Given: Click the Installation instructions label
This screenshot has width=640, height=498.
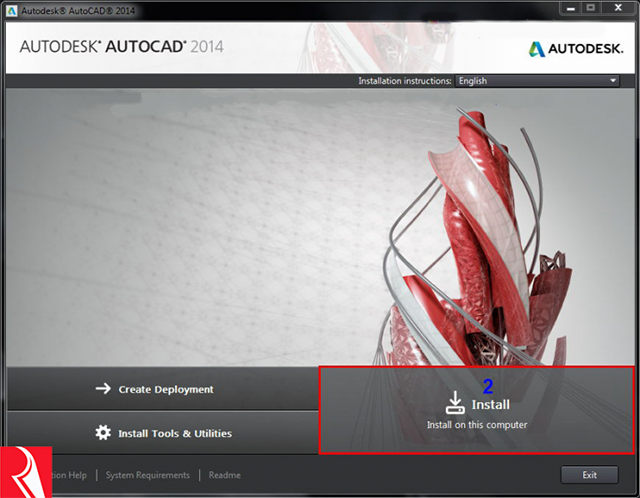Looking at the screenshot, I should [405, 81].
